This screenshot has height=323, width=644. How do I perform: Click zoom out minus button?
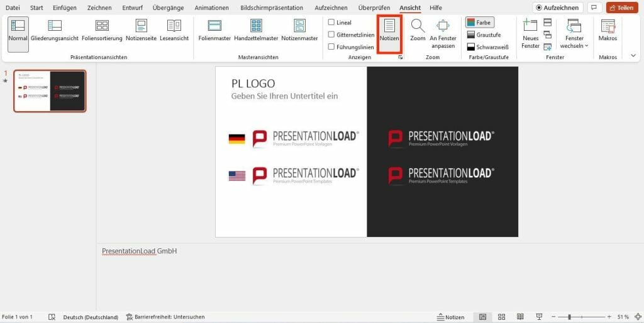553,317
